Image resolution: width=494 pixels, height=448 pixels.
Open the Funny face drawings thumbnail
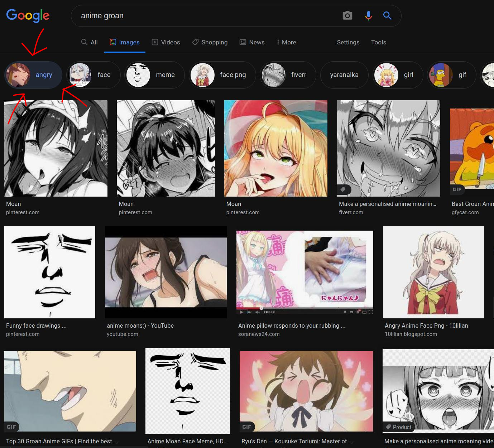point(50,272)
